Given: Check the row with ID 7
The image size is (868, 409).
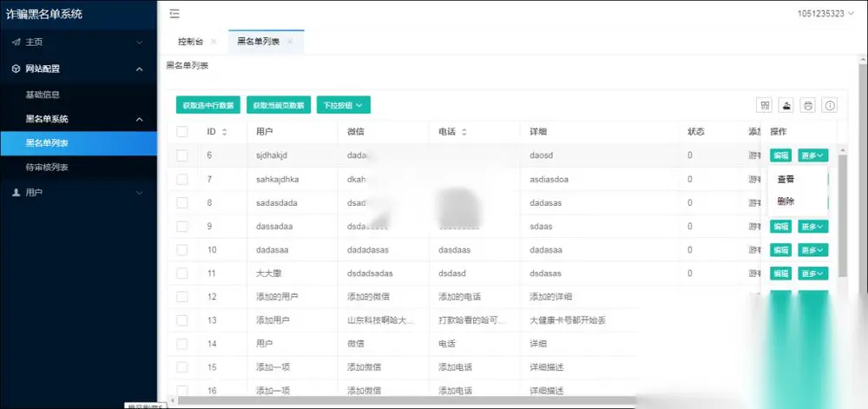Looking at the screenshot, I should click(182, 180).
